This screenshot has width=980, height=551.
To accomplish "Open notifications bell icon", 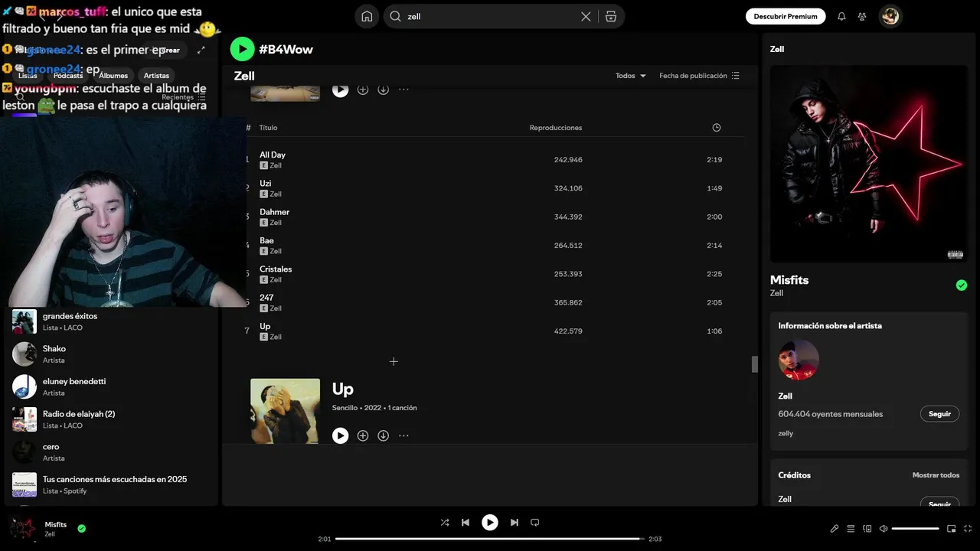I will tap(841, 16).
